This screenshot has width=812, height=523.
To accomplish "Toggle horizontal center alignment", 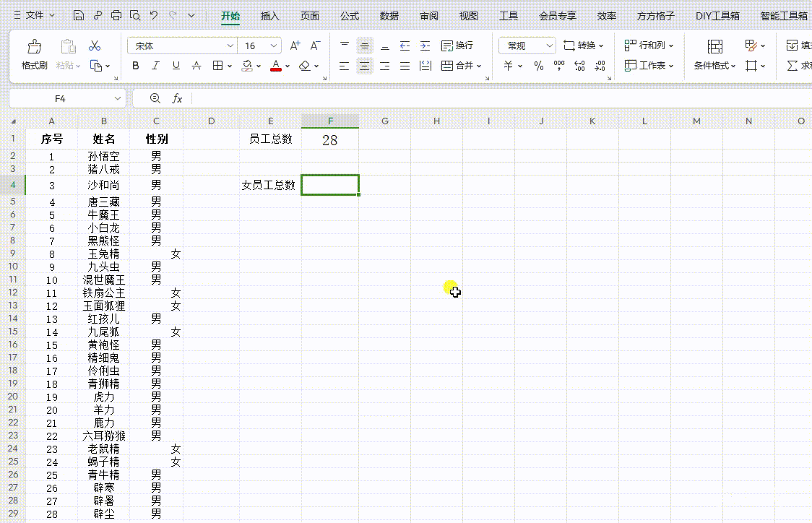I will pyautogui.click(x=365, y=66).
